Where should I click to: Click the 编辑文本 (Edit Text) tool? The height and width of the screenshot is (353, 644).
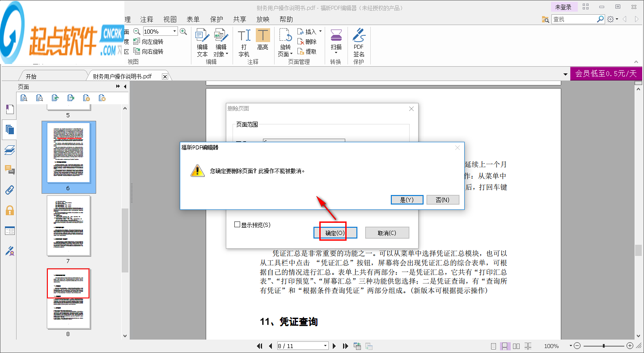coord(202,43)
